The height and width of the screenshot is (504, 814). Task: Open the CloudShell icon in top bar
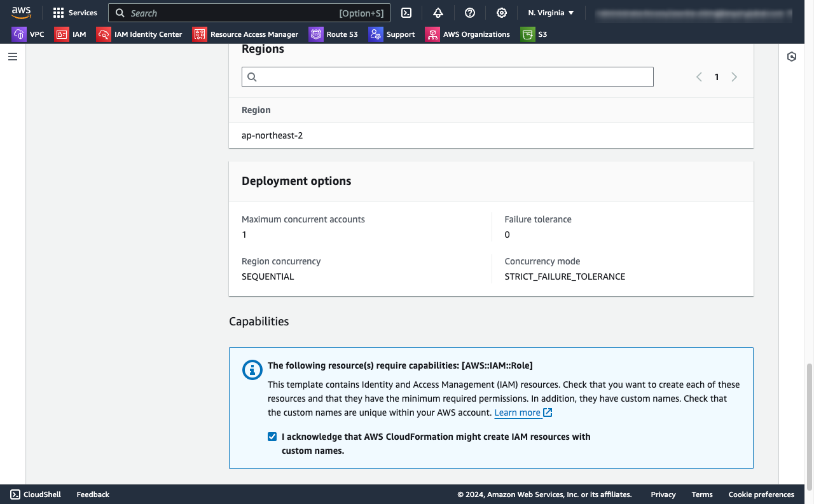coord(406,13)
